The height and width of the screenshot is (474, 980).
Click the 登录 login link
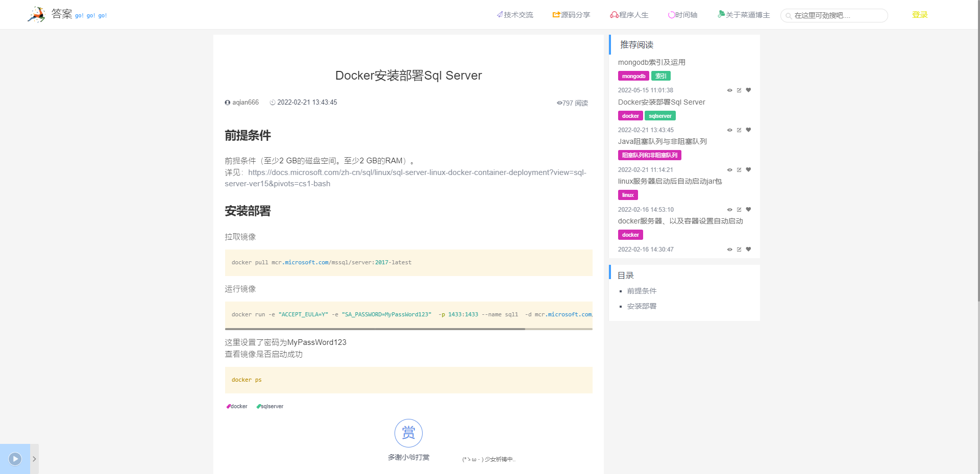click(920, 15)
